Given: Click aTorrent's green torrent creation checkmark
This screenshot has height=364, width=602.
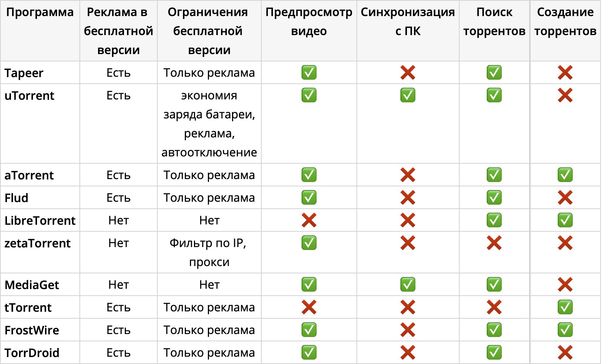Looking at the screenshot, I should tap(565, 175).
